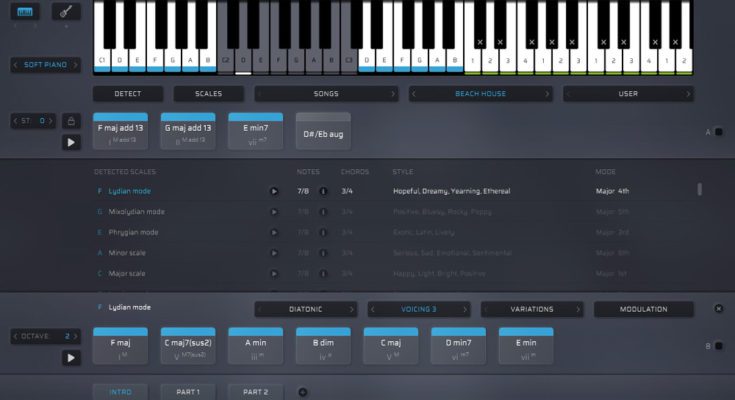Toggle the section A selector

pos(718,132)
